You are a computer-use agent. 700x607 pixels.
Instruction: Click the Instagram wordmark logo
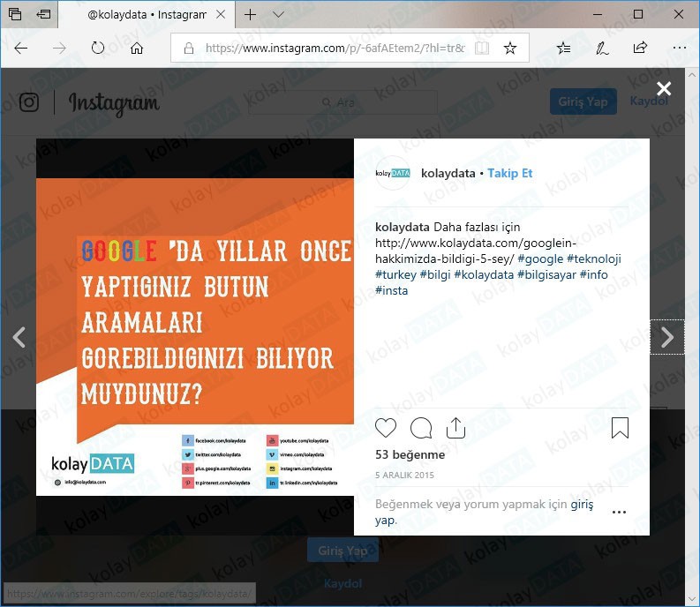(114, 103)
